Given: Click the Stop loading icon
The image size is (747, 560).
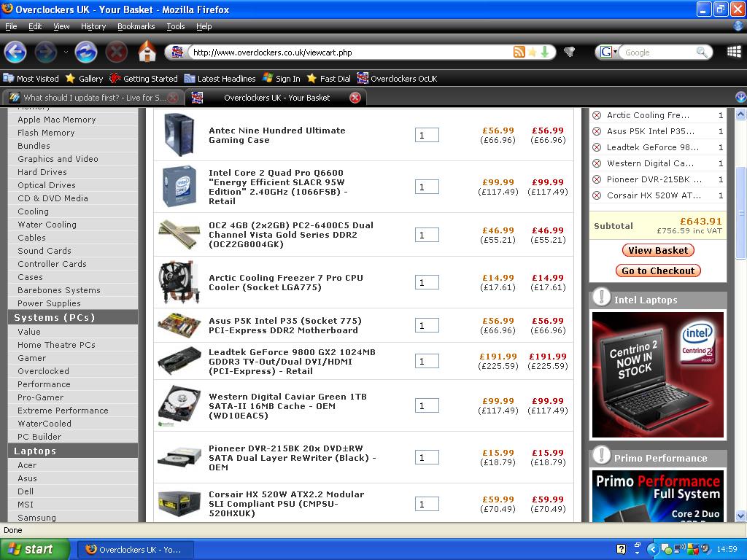Looking at the screenshot, I should (x=116, y=52).
